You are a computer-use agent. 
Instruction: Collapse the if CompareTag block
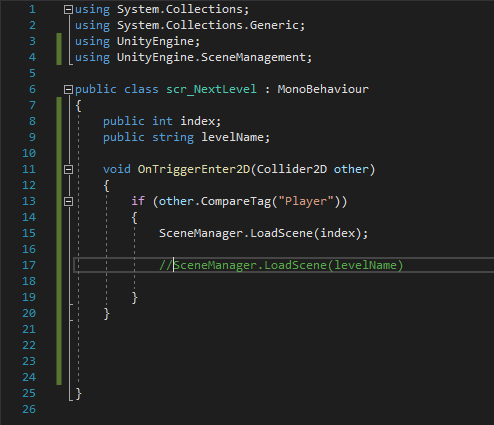pos(68,201)
